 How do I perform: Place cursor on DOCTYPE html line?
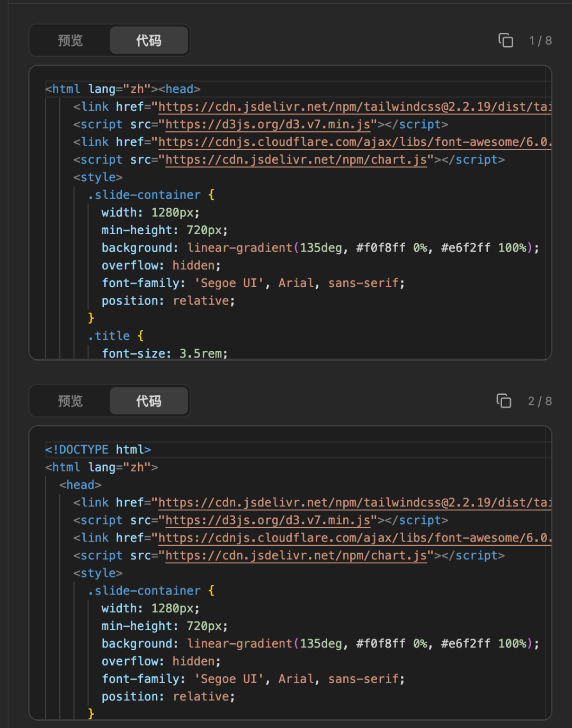[x=99, y=450]
